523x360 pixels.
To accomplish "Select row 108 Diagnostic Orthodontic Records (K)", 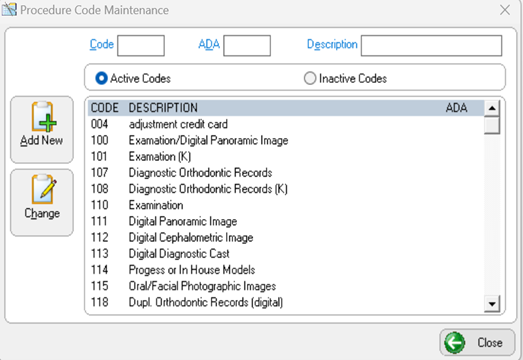I will 286,189.
